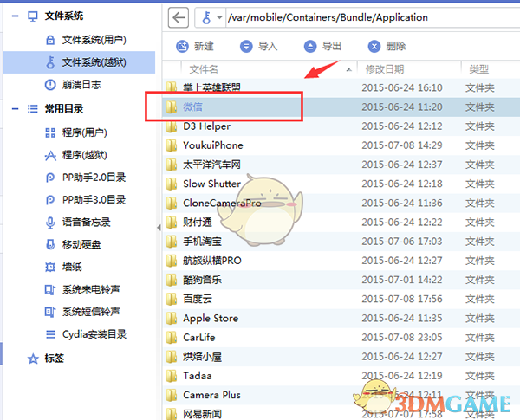Open 程序(越狱) directory
The image size is (520, 420).
pyautogui.click(x=85, y=155)
